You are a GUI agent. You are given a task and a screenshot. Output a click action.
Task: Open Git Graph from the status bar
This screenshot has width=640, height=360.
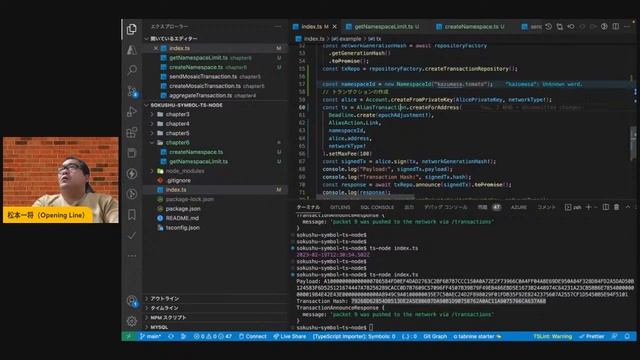[435, 337]
